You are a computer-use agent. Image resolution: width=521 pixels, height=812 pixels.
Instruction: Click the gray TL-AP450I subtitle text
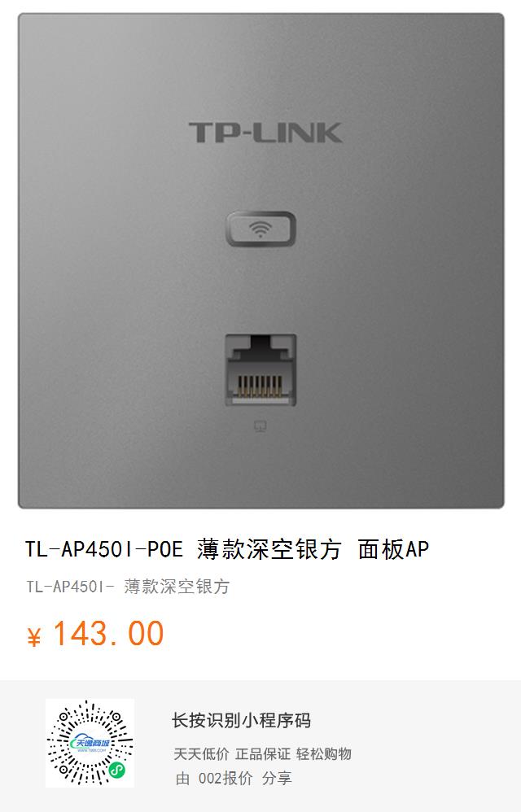(128, 587)
